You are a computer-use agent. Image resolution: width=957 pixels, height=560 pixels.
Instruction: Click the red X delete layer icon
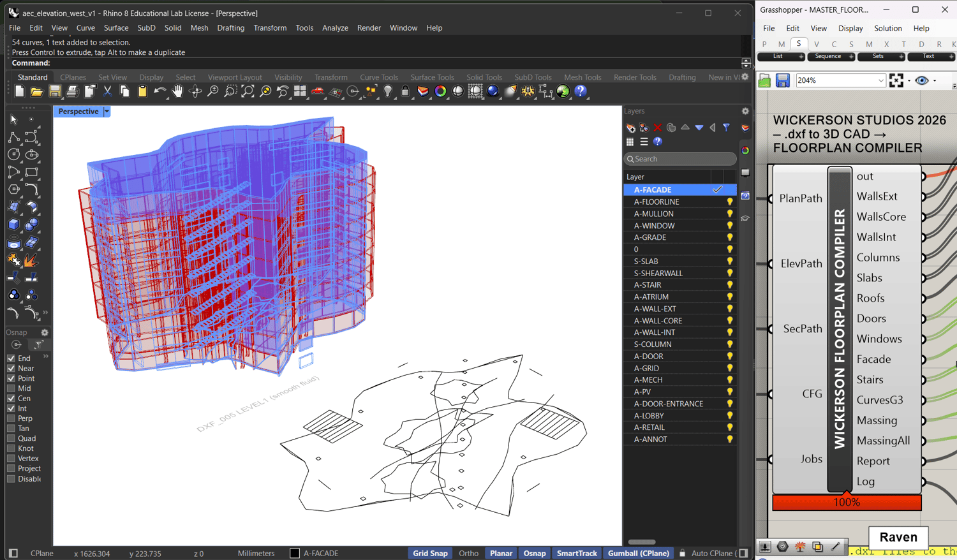coord(658,128)
